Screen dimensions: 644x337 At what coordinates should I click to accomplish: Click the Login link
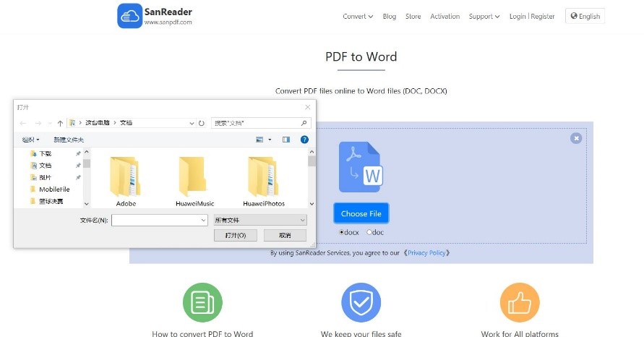(518, 17)
